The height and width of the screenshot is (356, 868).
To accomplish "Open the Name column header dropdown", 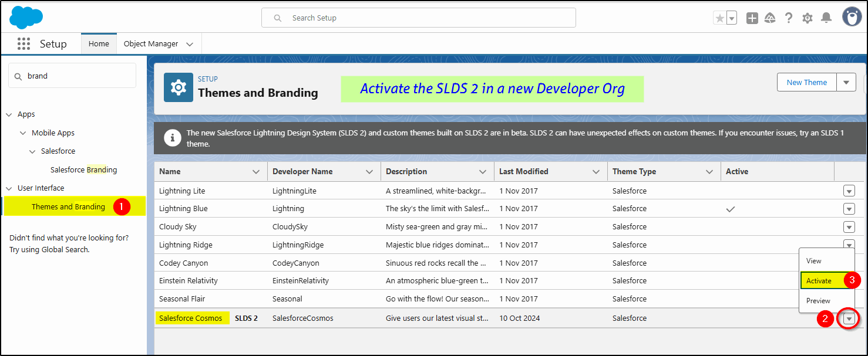I will pyautogui.click(x=257, y=171).
